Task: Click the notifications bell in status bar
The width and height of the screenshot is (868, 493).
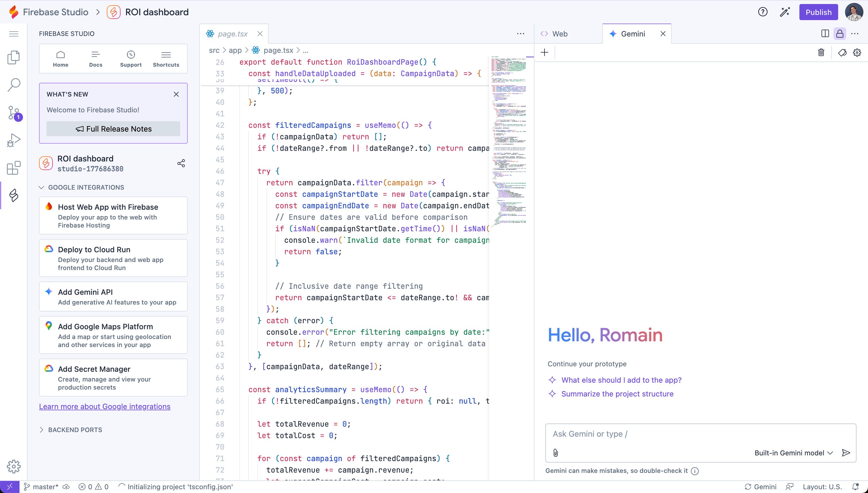Action: point(855,487)
